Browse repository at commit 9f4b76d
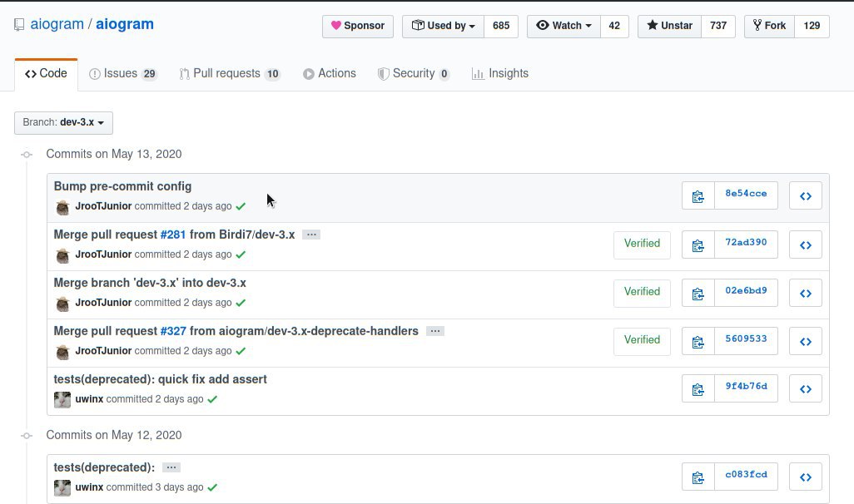 [x=806, y=389]
